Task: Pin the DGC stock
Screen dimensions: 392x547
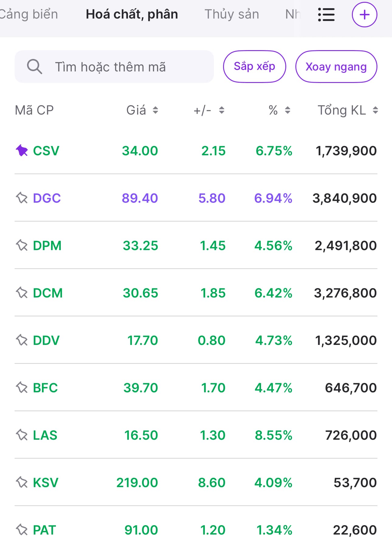Action: (22, 198)
